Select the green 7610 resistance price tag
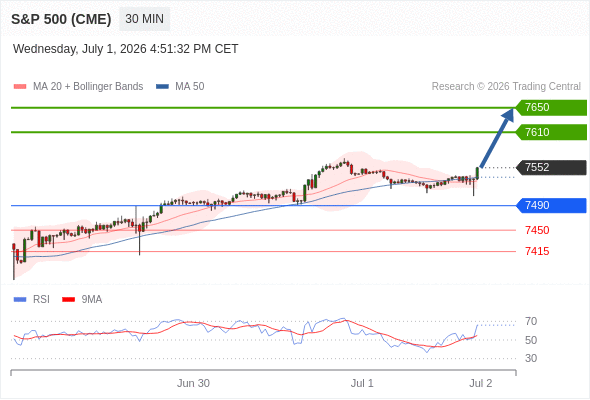 click(x=551, y=132)
